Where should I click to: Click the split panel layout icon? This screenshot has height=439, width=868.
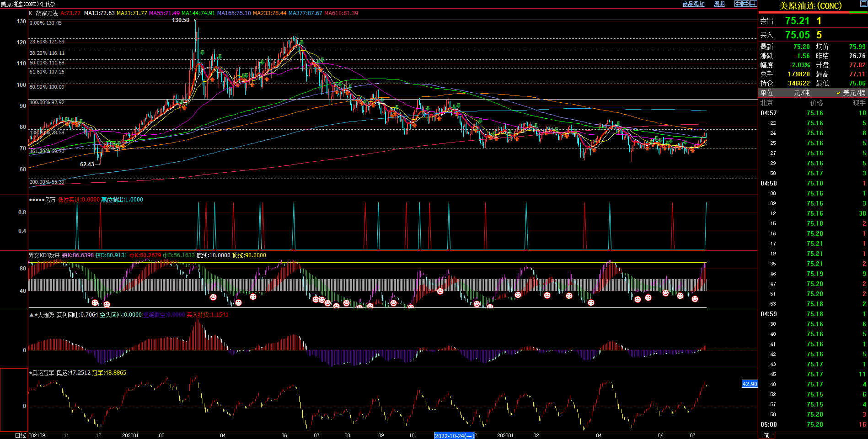point(753,4)
